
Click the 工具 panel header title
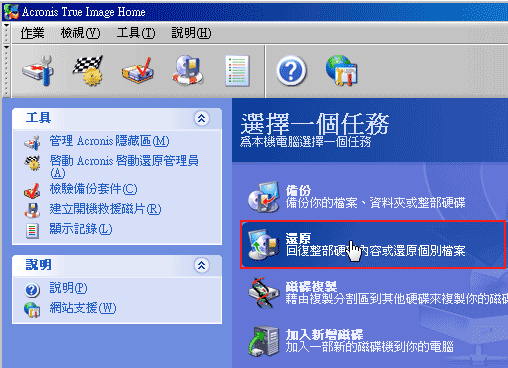pyautogui.click(x=38, y=118)
